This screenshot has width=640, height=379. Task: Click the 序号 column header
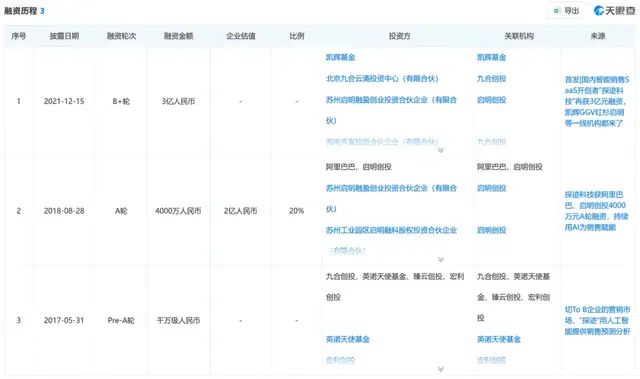19,36
